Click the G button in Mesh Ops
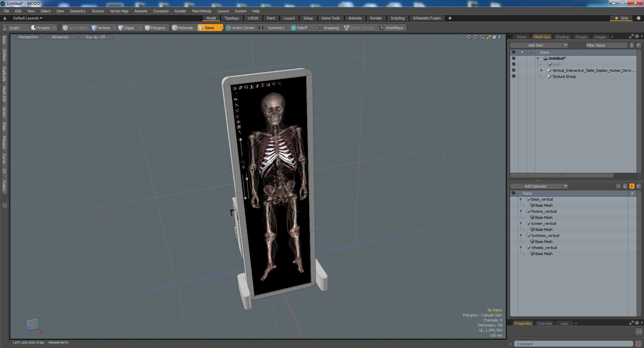Viewport: 644px width, 348px height. coord(625,186)
